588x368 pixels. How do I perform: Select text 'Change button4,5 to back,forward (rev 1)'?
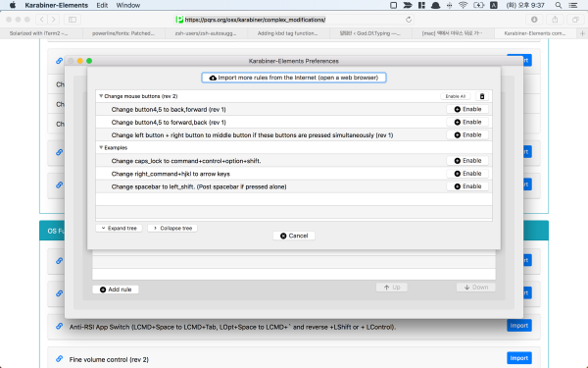(169, 110)
